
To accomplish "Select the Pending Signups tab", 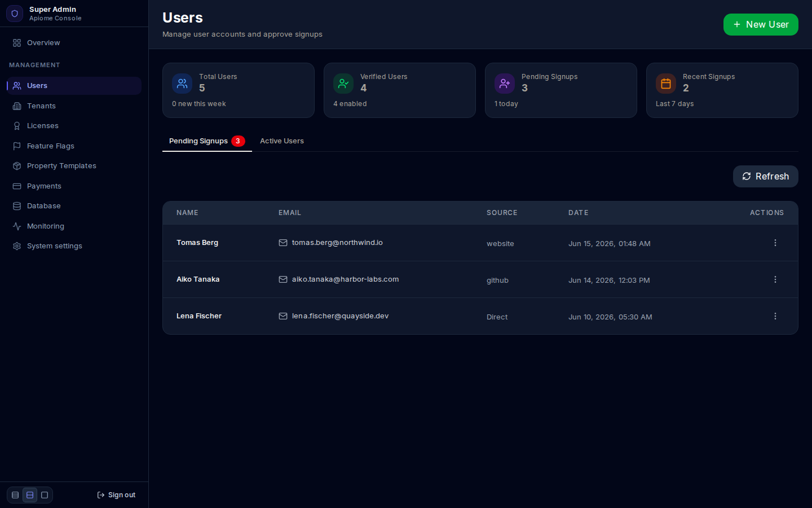I will point(207,141).
